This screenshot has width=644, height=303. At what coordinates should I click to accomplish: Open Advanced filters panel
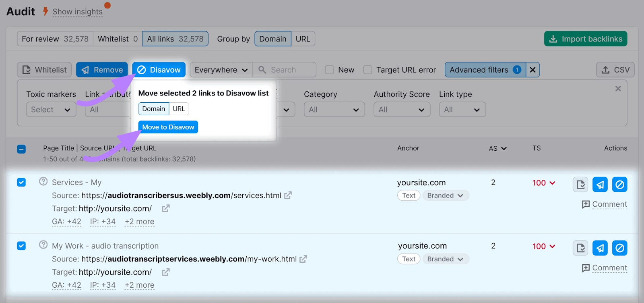[x=485, y=70]
